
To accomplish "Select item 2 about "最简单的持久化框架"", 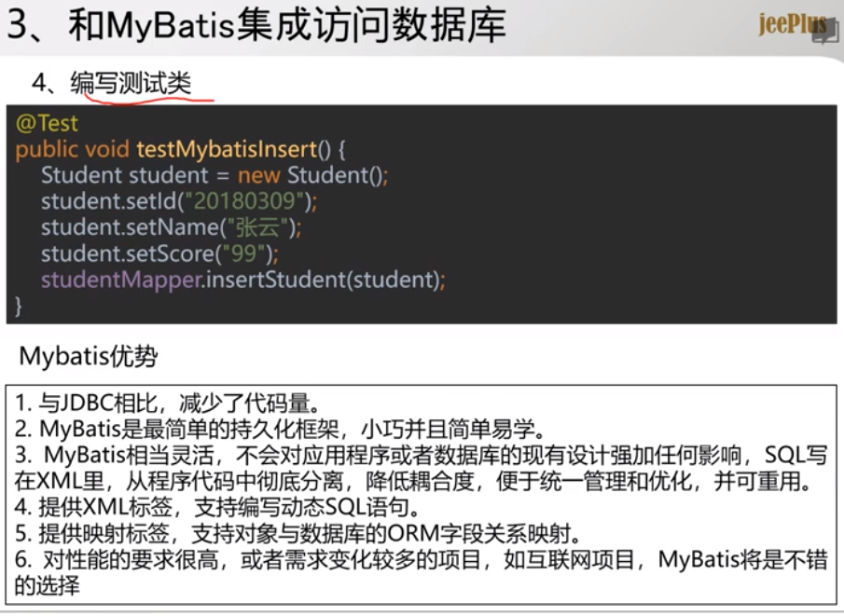I will coord(281,429).
